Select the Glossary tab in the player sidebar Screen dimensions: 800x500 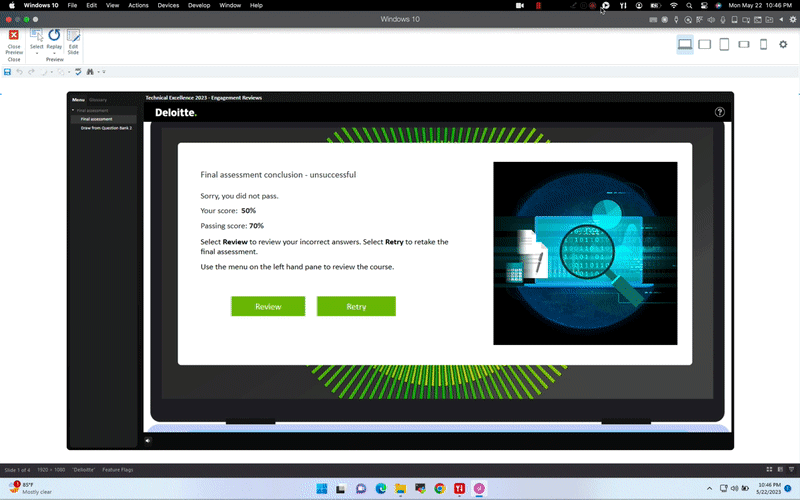click(98, 99)
